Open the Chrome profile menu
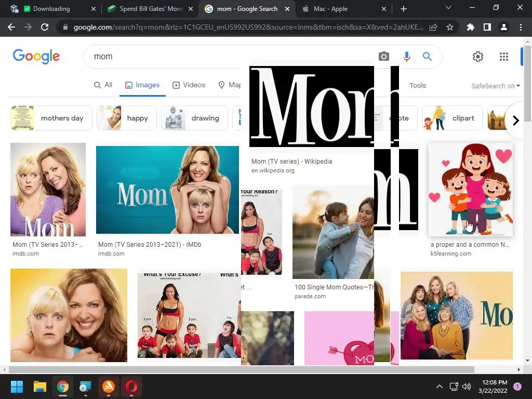Image resolution: width=532 pixels, height=399 pixels. tap(504, 27)
